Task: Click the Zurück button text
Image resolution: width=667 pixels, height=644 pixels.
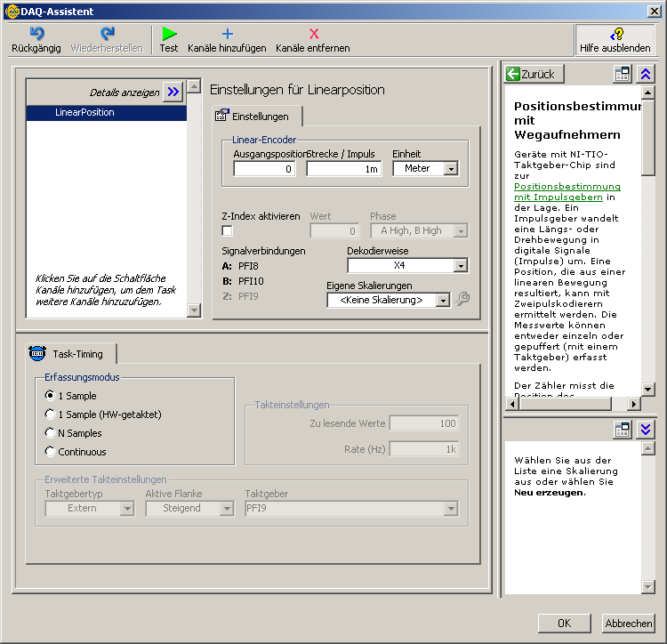Action: click(x=538, y=74)
